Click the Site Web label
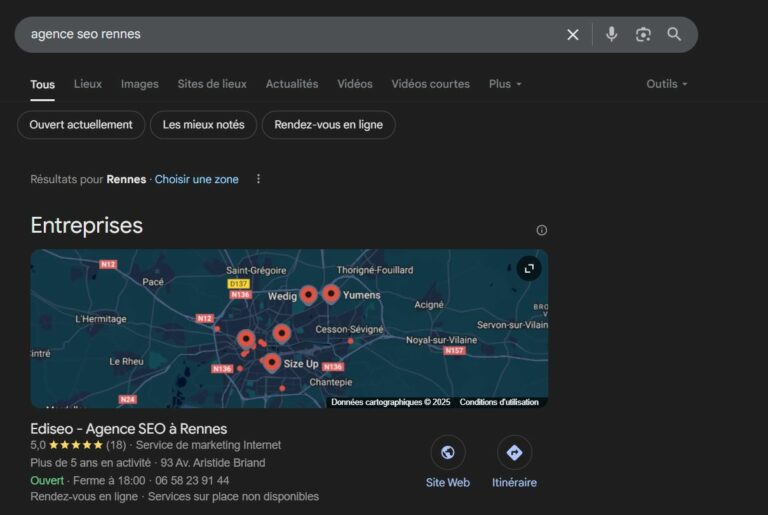Image resolution: width=768 pixels, height=515 pixels. click(x=448, y=483)
